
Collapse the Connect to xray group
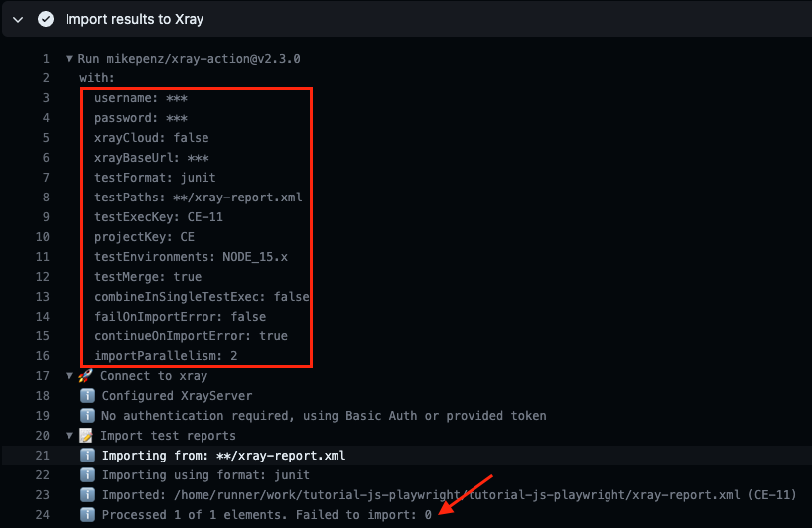69,376
